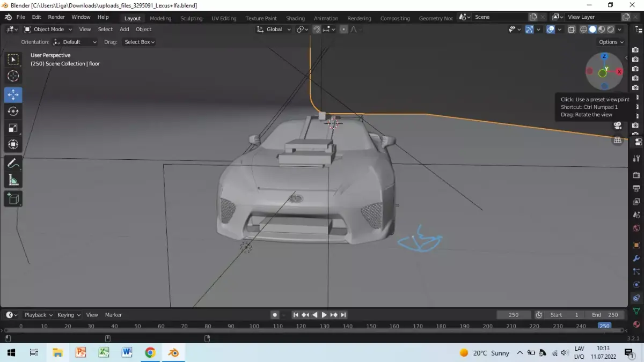This screenshot has height=362, width=644.
Task: Open the Particles properties tab
Action: 636,272
